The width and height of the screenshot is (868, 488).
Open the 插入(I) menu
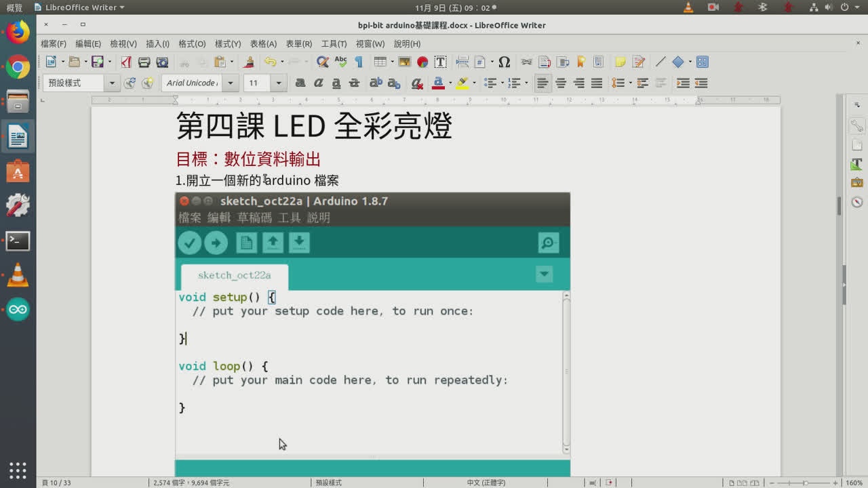157,43
